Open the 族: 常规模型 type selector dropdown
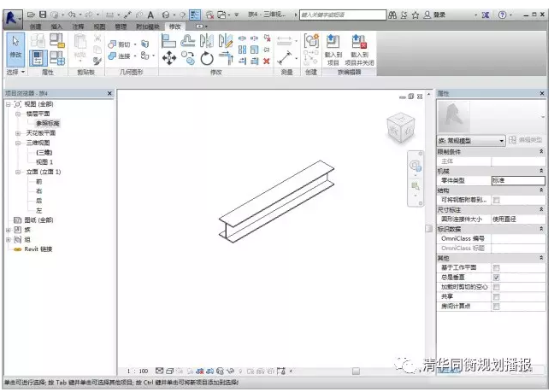This screenshot has height=392, width=554. click(x=470, y=141)
